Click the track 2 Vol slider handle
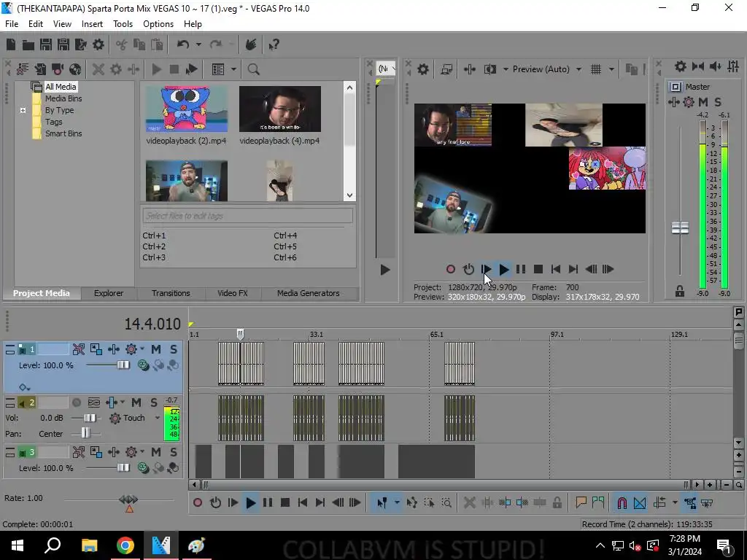This screenshot has height=560, width=747. (x=90, y=418)
